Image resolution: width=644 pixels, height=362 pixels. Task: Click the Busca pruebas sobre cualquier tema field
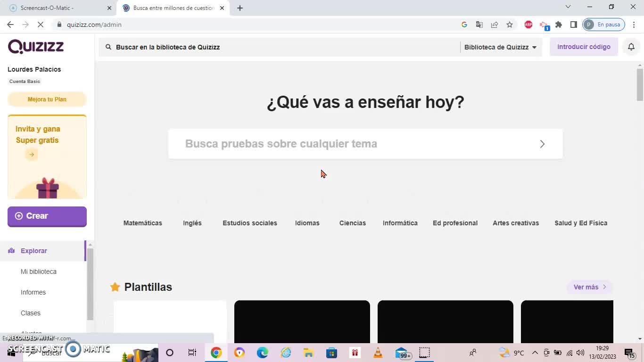click(x=365, y=144)
